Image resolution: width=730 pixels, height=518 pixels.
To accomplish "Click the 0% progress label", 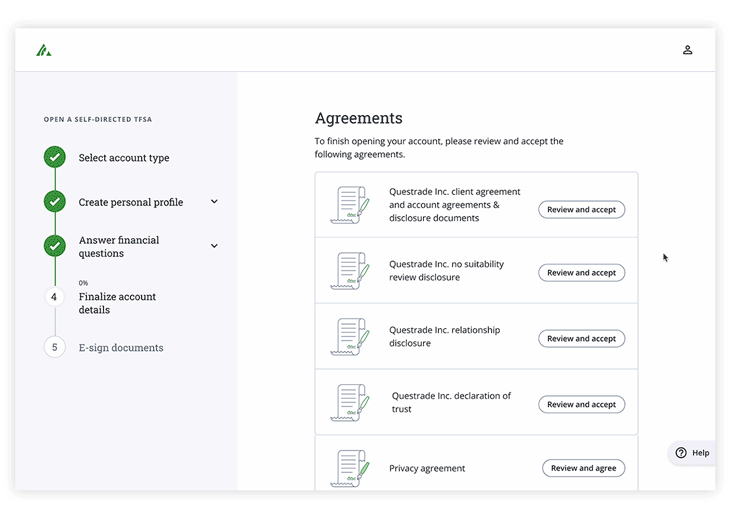I will [83, 283].
